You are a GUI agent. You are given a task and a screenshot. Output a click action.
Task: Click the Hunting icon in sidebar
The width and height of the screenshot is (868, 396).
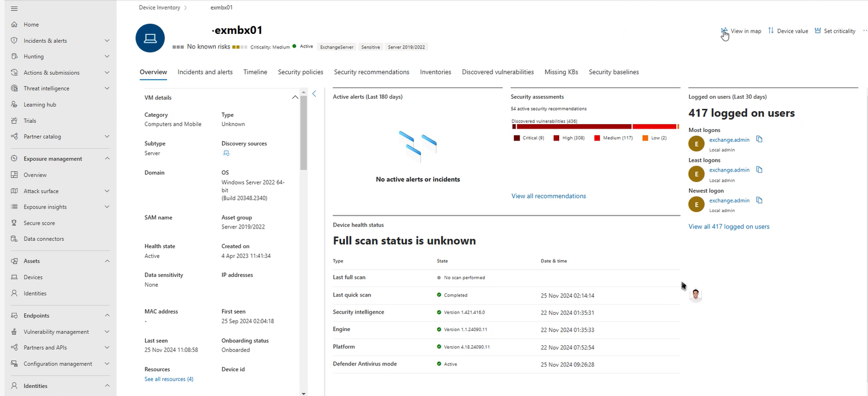click(x=14, y=56)
